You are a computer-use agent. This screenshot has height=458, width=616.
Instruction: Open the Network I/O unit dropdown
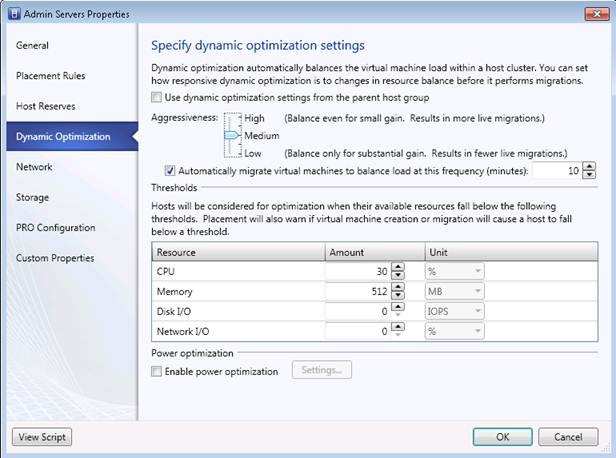pyautogui.click(x=455, y=332)
